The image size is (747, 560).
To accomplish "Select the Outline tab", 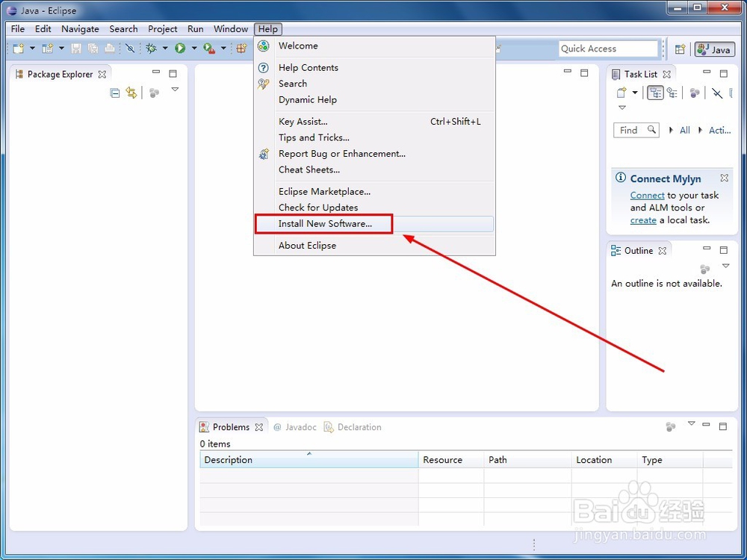I will 639,250.
